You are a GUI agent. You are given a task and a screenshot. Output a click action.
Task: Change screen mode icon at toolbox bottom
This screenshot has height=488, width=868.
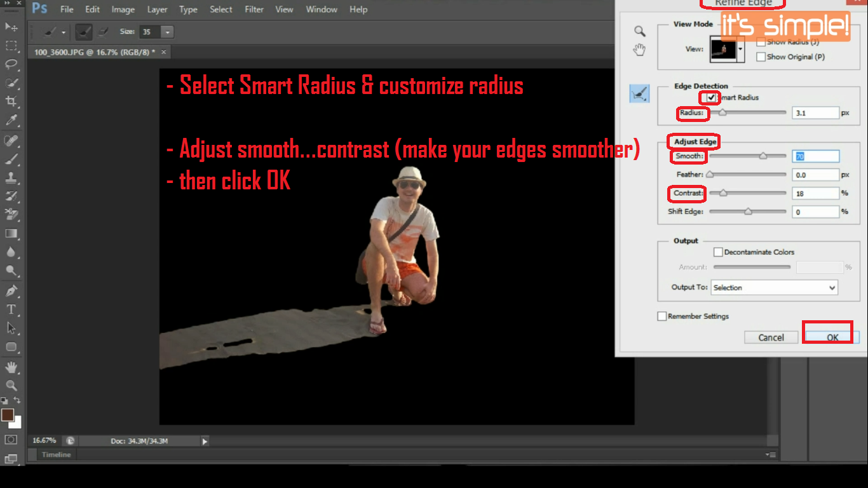(11, 459)
